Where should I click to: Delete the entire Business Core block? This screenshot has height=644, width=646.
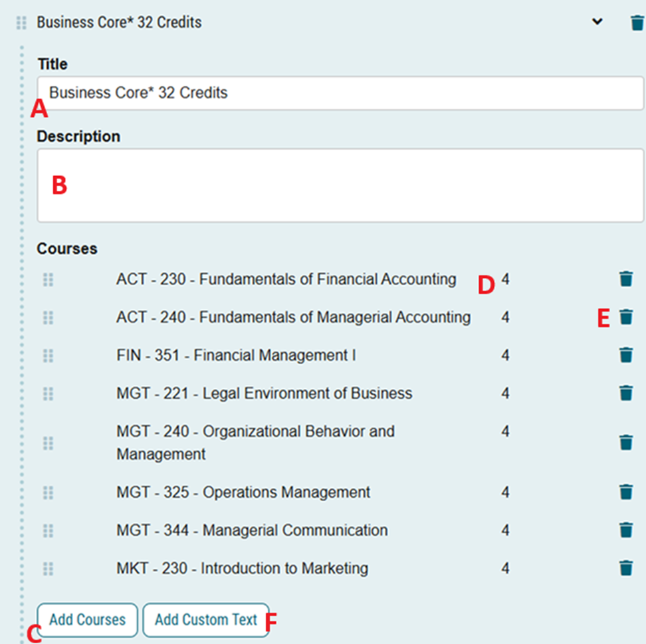coord(637,22)
